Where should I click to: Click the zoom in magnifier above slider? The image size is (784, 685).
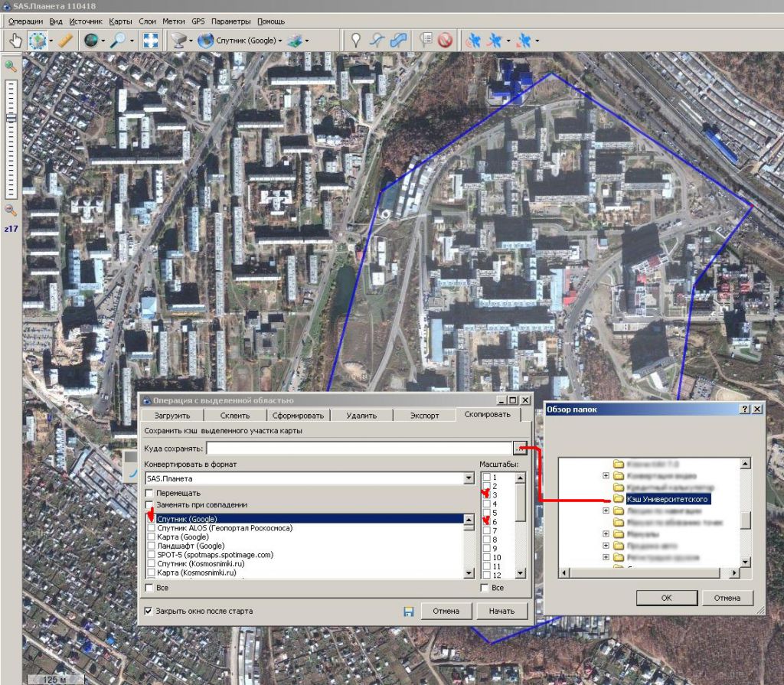[11, 67]
